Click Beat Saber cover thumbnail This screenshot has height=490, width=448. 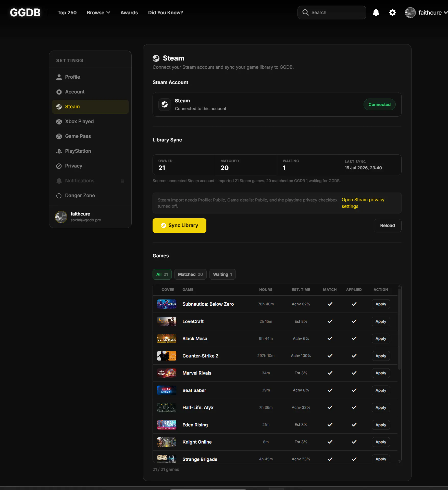(x=167, y=390)
